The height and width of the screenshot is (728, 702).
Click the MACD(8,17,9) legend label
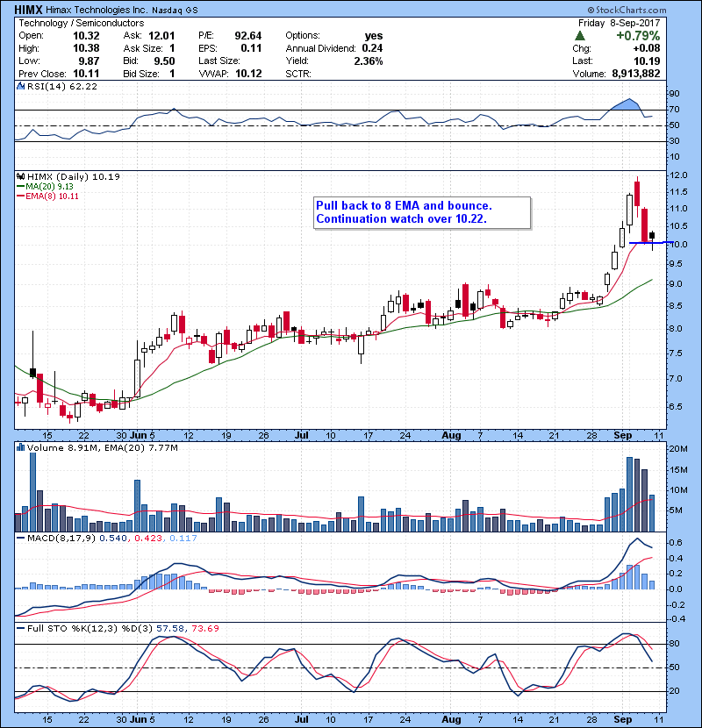61,539
